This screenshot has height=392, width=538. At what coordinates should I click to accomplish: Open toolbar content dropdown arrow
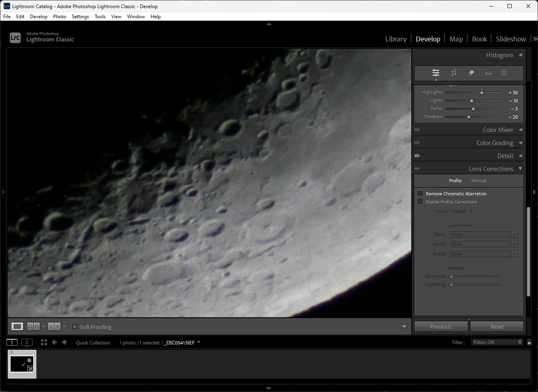click(x=404, y=327)
